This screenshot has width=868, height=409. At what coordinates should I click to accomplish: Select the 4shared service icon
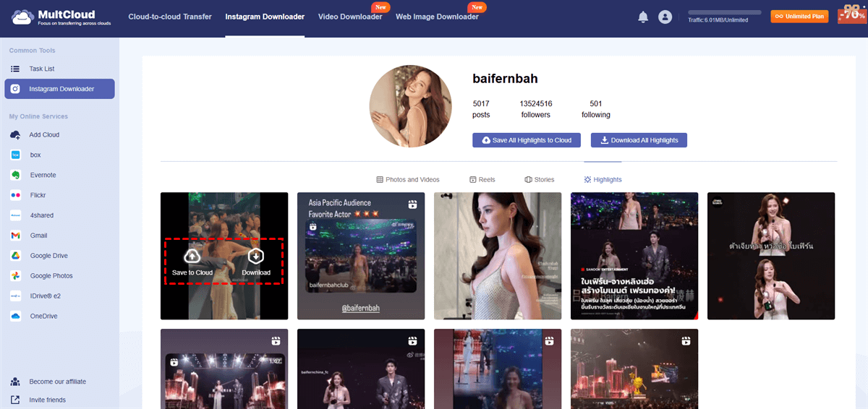[15, 215]
